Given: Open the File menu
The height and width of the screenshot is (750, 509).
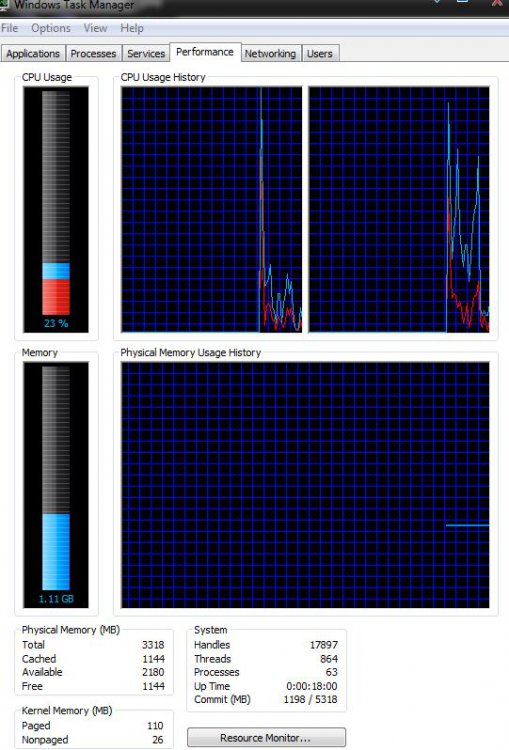Looking at the screenshot, I should tap(10, 28).
